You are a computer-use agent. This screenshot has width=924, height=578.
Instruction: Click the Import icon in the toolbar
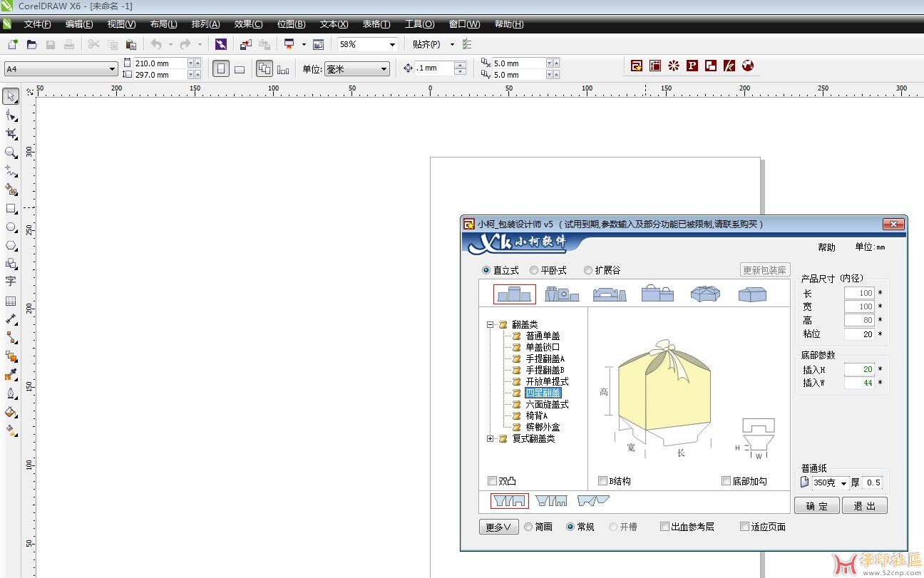click(x=245, y=44)
